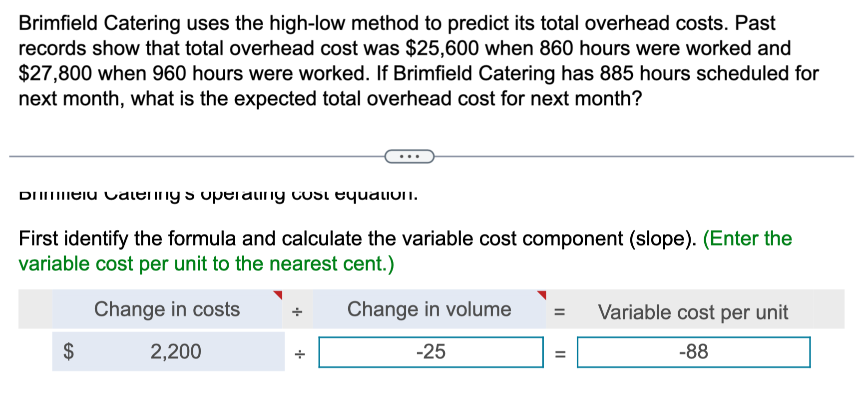Click the horizontal divider line below the question
The height and width of the screenshot is (395, 868).
[175, 156]
